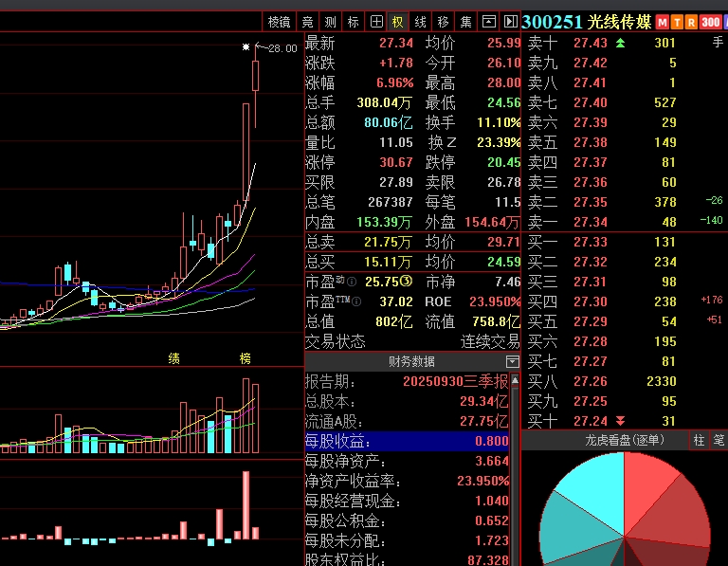This screenshot has height=566, width=728.
Task: Click the 每股未分配 1.723 row
Action: (408, 541)
